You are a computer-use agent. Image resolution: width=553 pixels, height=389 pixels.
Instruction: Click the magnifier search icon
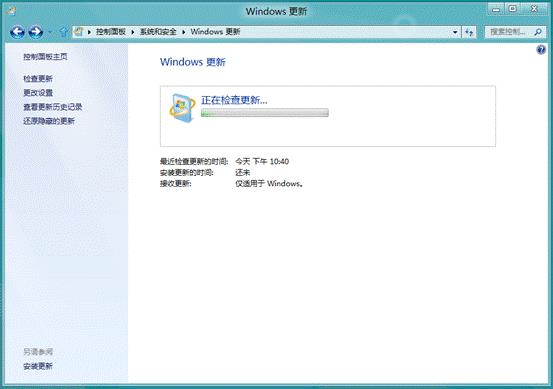coord(538,32)
